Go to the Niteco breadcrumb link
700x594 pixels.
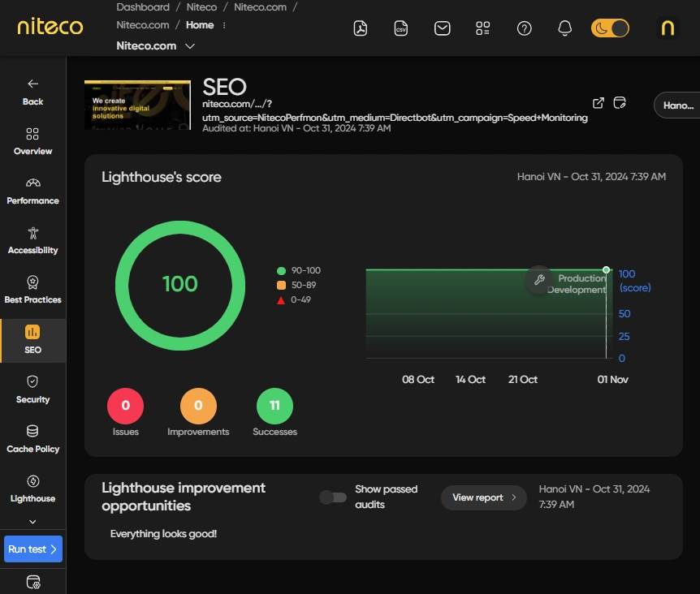coord(201,7)
